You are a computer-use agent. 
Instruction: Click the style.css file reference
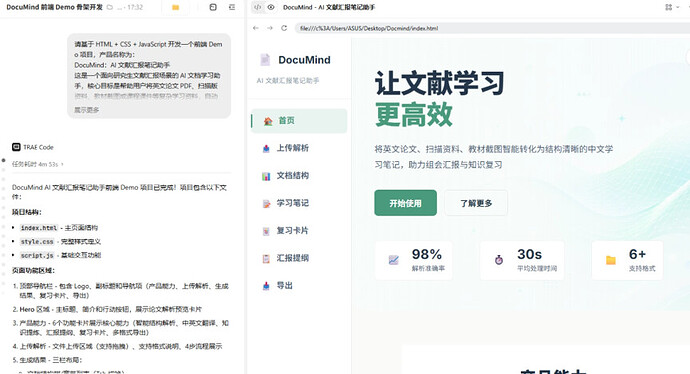pyautogui.click(x=37, y=242)
